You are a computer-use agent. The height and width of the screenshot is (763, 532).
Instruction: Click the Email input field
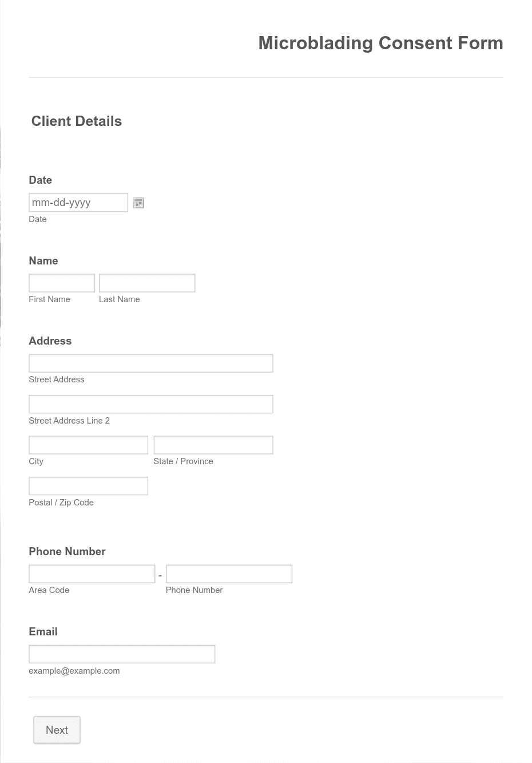coord(122,654)
